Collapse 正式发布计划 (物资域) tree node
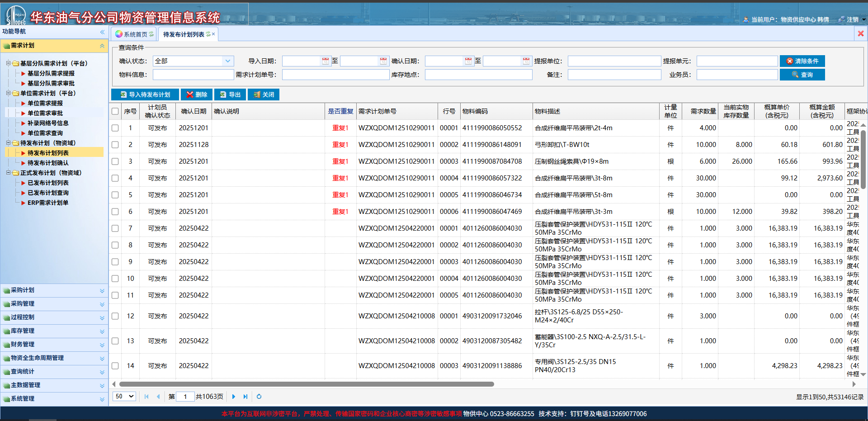This screenshot has width=868, height=421. pyautogui.click(x=8, y=173)
